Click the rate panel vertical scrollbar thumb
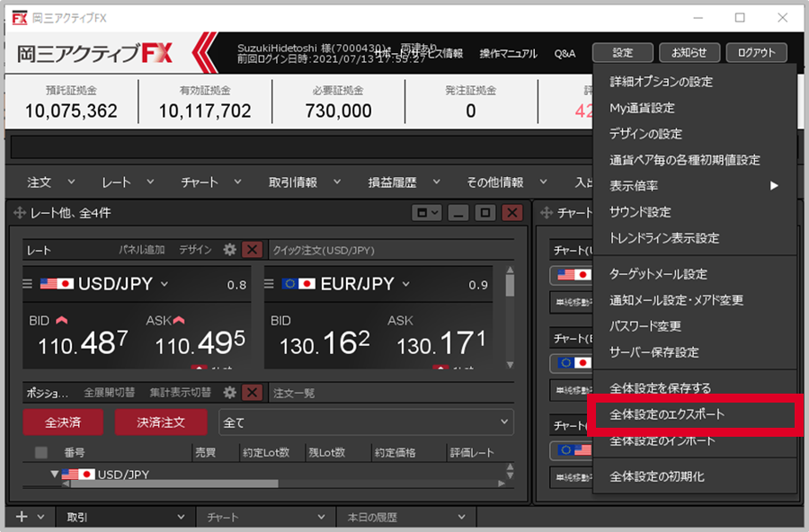The width and height of the screenshot is (809, 532). 510,286
